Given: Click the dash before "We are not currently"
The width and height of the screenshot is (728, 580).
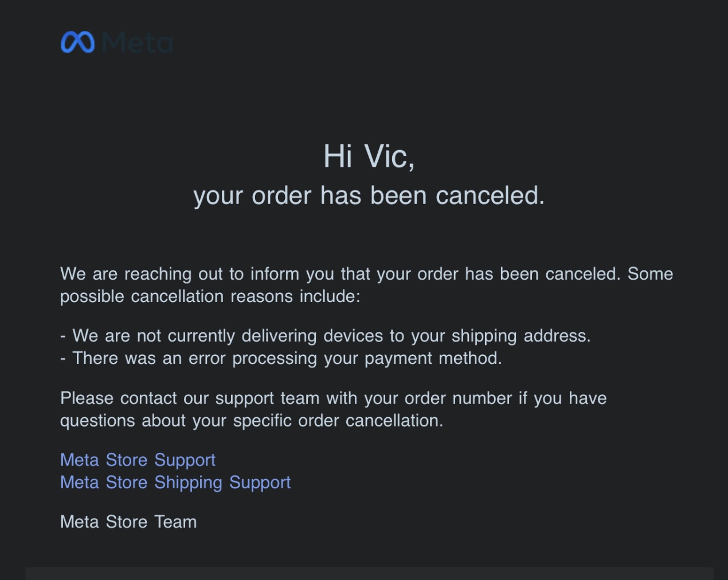Looking at the screenshot, I should click(x=63, y=336).
